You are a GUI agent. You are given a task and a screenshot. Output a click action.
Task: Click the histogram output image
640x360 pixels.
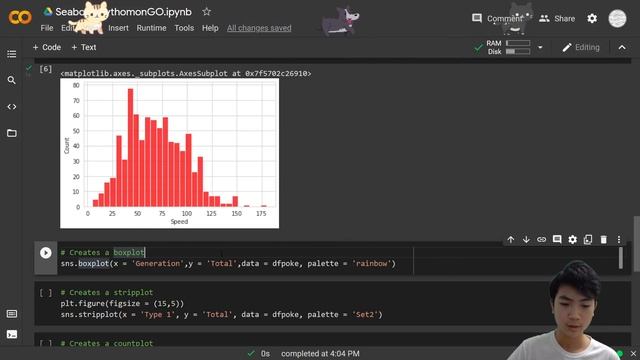click(169, 153)
